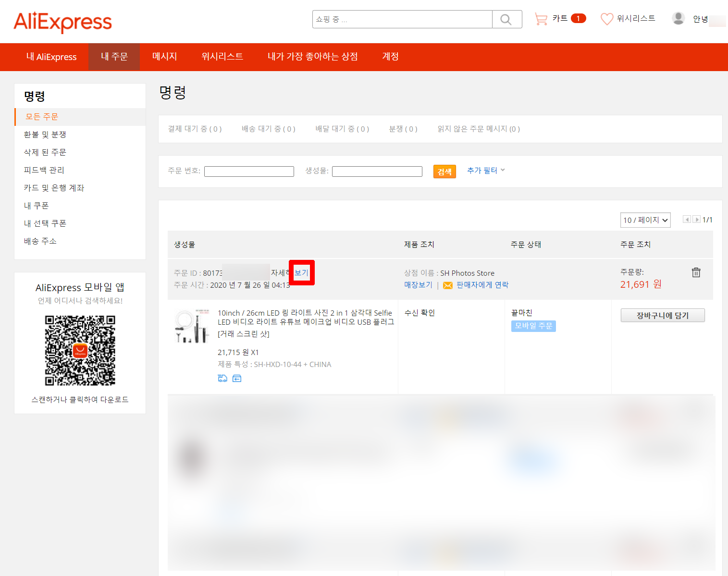Go to previous page arrow
This screenshot has width=728, height=576.
tap(687, 220)
